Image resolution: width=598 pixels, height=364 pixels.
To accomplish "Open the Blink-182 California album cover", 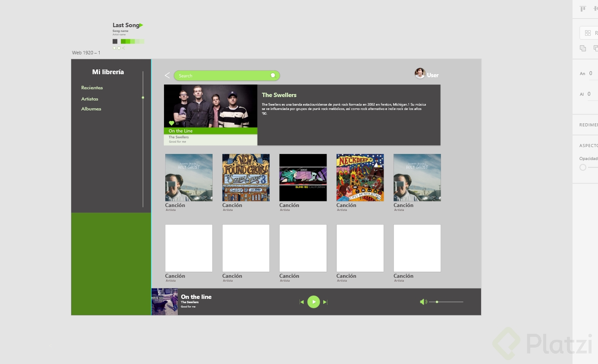I will (x=303, y=177).
